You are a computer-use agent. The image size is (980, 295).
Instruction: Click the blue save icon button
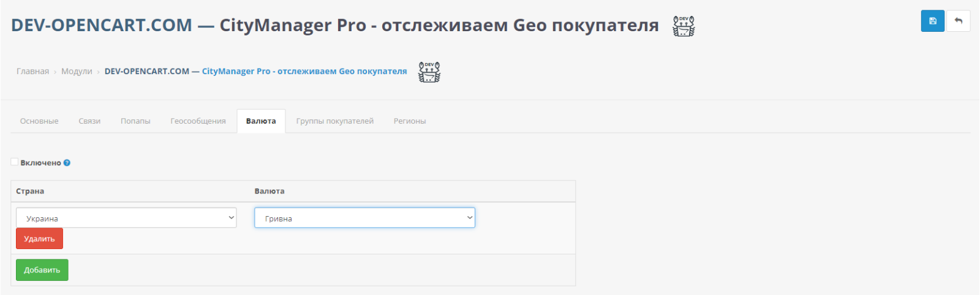pyautogui.click(x=932, y=21)
